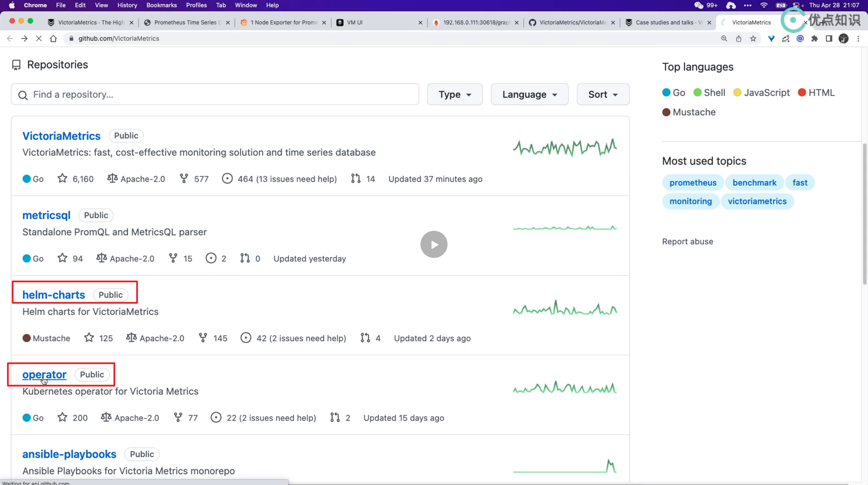Filter by the Shell top language
The width and height of the screenshot is (868, 485).
coord(709,93)
